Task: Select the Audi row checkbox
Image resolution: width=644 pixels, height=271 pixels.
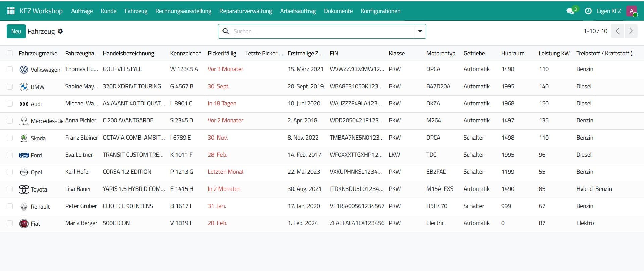Action: coord(10,104)
